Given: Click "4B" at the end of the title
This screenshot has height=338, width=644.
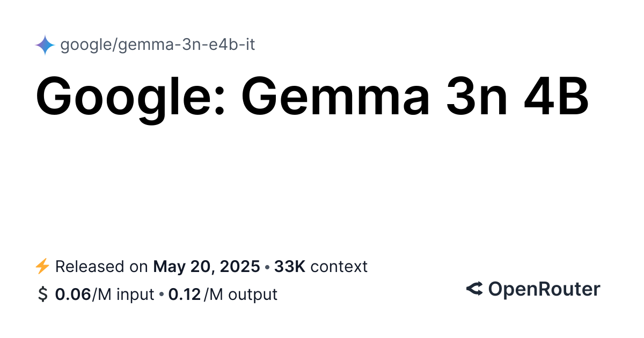Looking at the screenshot, I should [562, 97].
